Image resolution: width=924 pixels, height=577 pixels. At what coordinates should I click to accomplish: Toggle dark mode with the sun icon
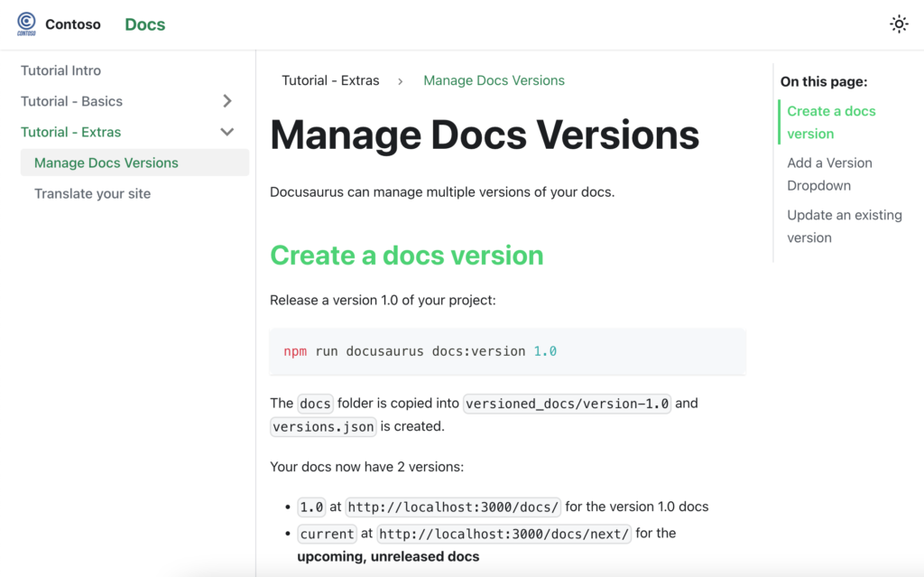898,24
